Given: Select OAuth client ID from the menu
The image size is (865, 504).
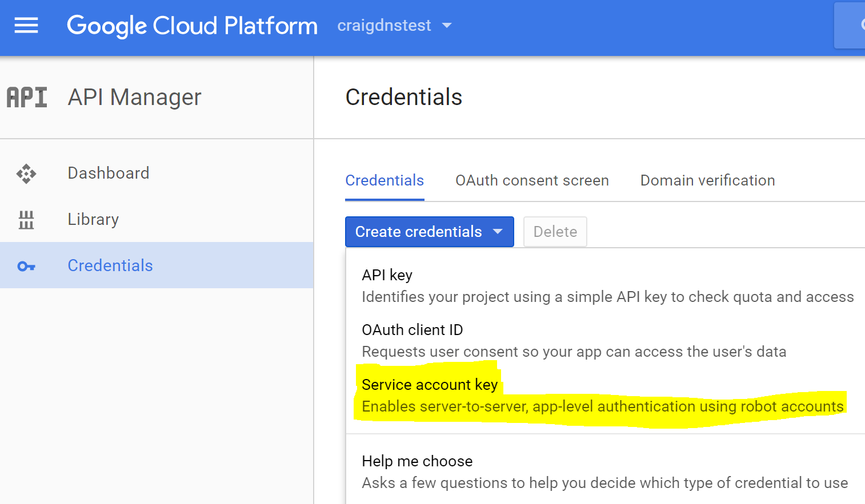Looking at the screenshot, I should point(412,330).
